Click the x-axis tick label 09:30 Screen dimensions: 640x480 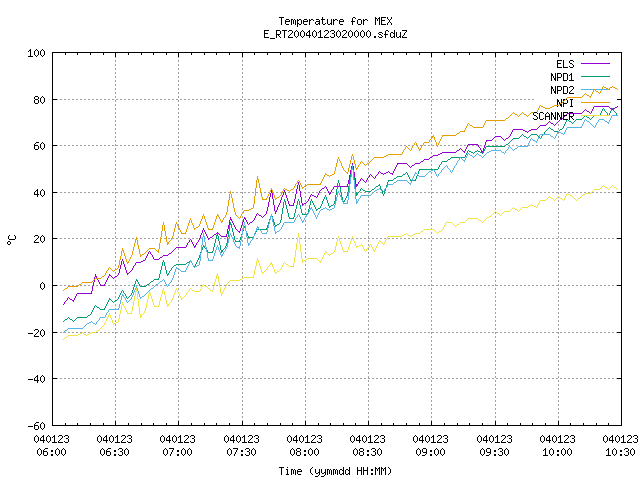[494, 452]
